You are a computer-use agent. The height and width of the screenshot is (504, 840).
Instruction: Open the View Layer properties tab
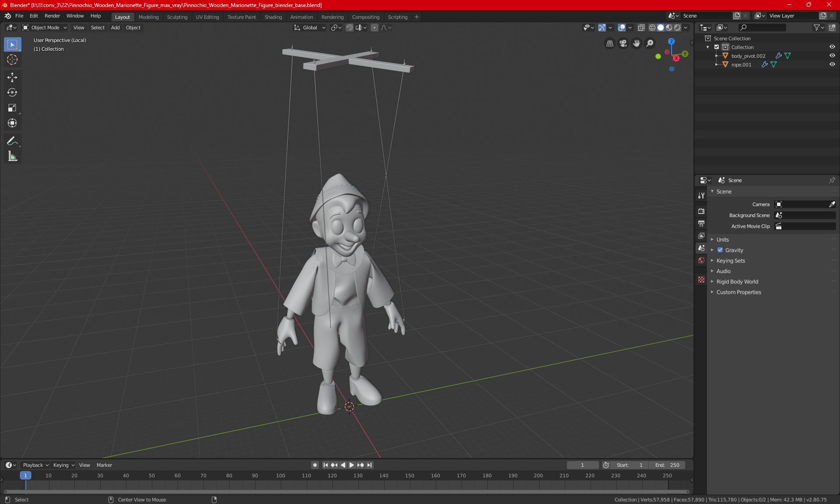point(701,236)
